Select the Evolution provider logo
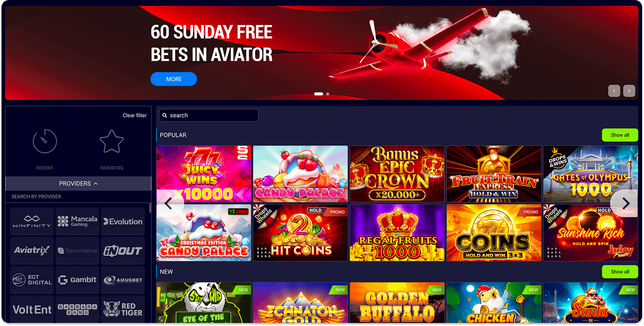The width and height of the screenshot is (644, 326). pos(123,221)
